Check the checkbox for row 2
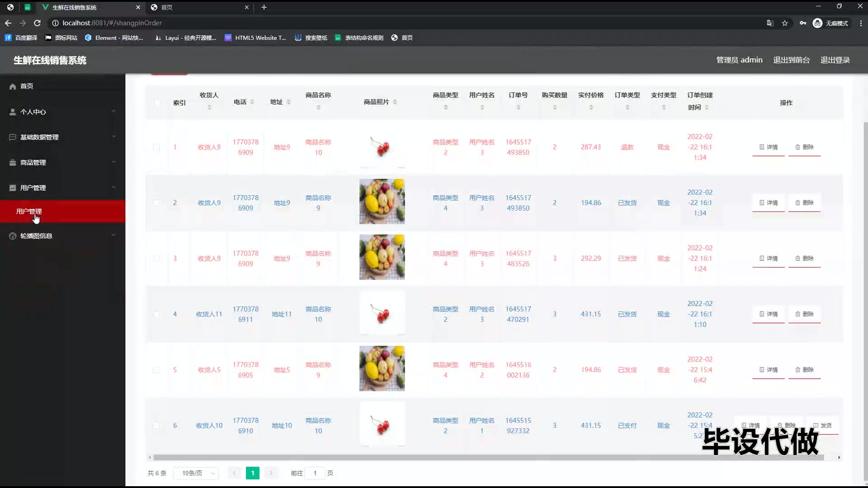This screenshot has width=868, height=488. pos(156,203)
